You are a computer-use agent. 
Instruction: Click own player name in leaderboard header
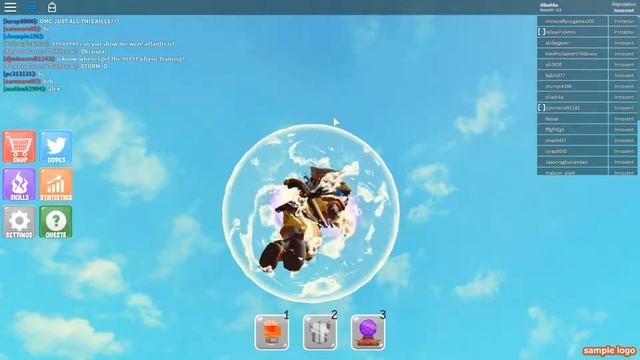click(549, 5)
